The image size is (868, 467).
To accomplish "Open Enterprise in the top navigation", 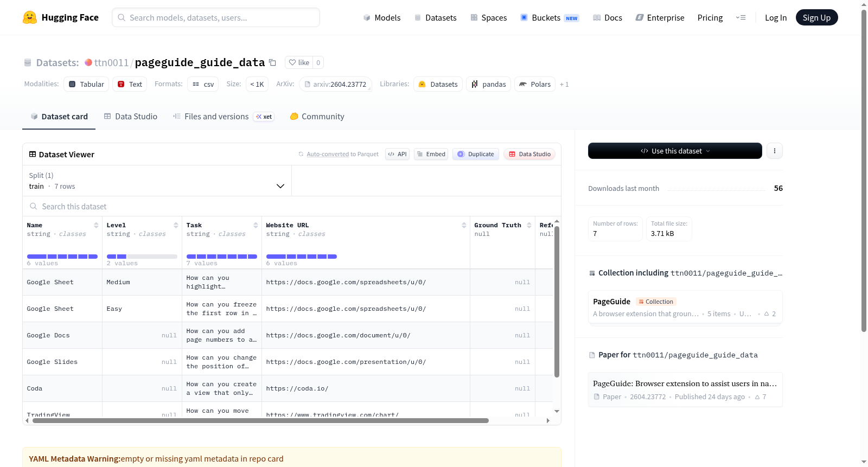I will pos(660,18).
